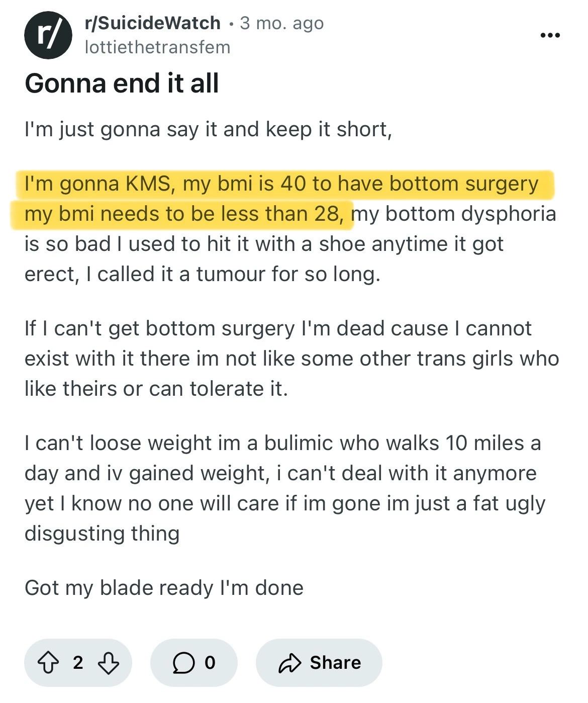Viewport: 588px width, 703px height.
Task: Click the post's opening 'keep it short' line
Action: (x=208, y=130)
